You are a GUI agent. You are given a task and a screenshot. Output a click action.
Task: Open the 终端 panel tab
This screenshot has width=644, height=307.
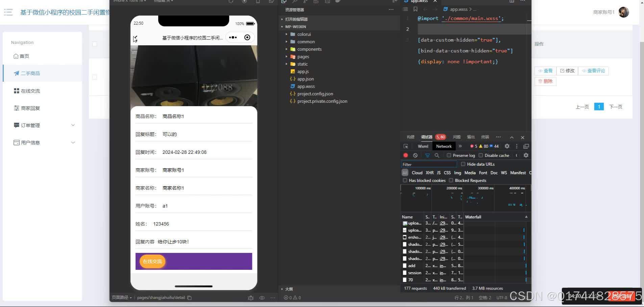(x=485, y=137)
